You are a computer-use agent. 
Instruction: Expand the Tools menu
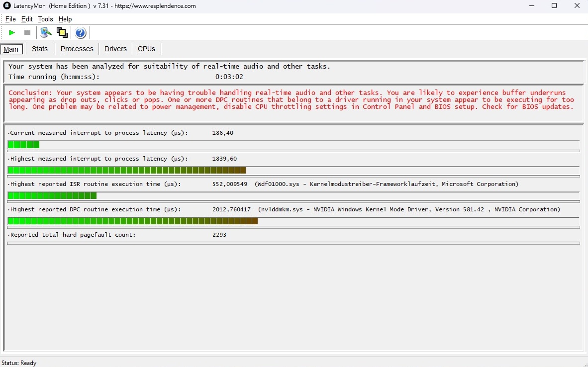(45, 19)
